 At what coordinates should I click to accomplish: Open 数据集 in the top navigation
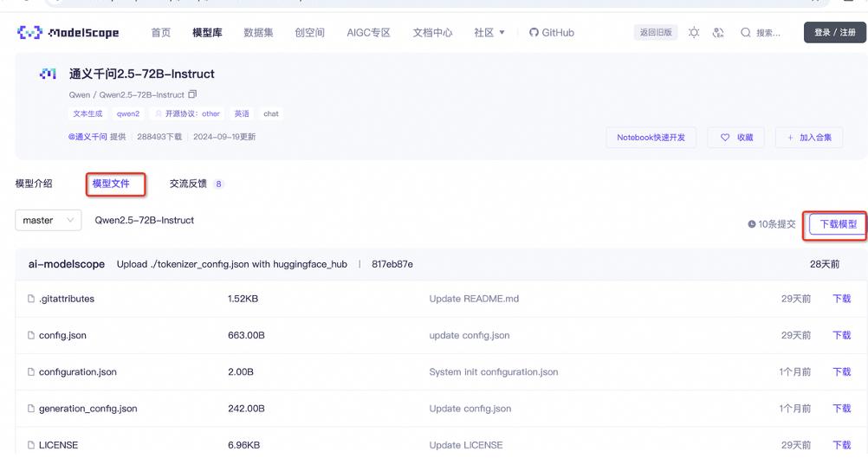(x=258, y=33)
